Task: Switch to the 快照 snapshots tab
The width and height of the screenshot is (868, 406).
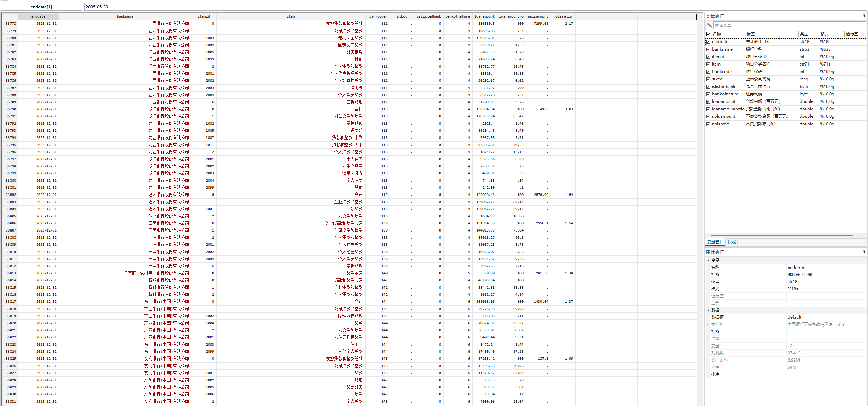Action: coord(731,242)
